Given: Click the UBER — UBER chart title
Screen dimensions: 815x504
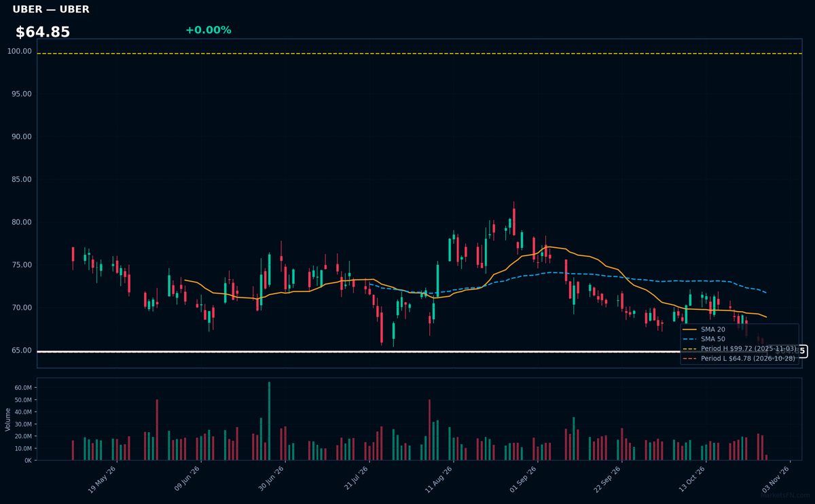Looking at the screenshot, I should pos(51,10).
